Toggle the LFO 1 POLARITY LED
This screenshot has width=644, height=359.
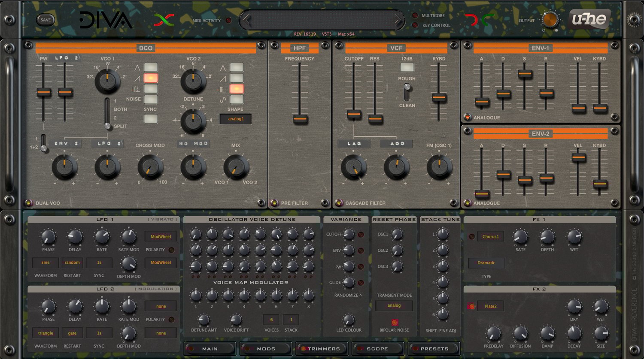(x=171, y=250)
